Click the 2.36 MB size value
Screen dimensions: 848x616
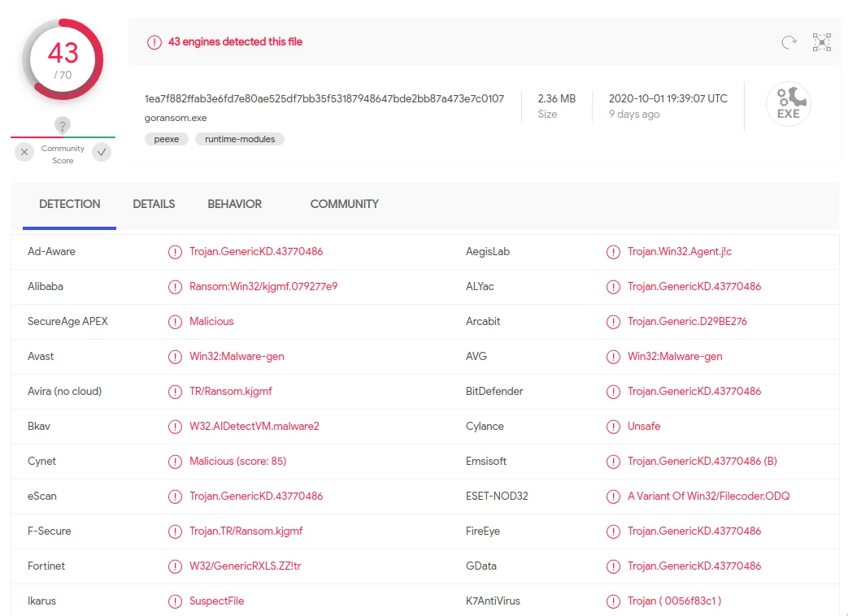pyautogui.click(x=556, y=99)
